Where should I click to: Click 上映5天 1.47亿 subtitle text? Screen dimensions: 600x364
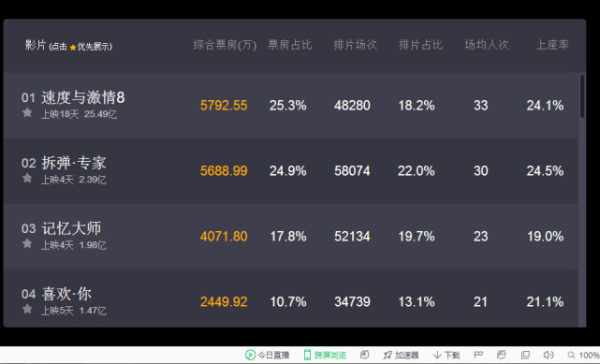[73, 311]
